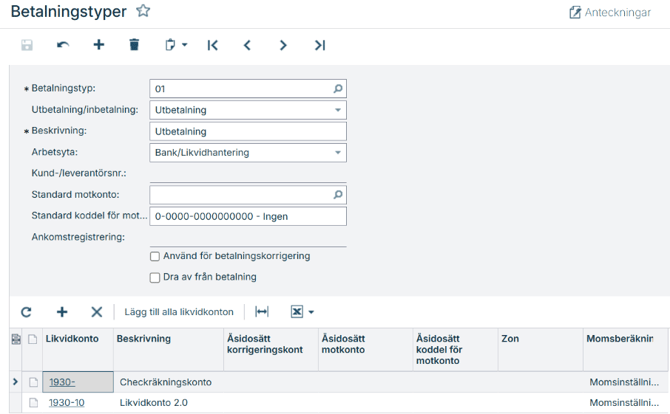The height and width of the screenshot is (414, 670).
Task: Open Betalningstyp lookup magnifier
Action: pyautogui.click(x=338, y=89)
